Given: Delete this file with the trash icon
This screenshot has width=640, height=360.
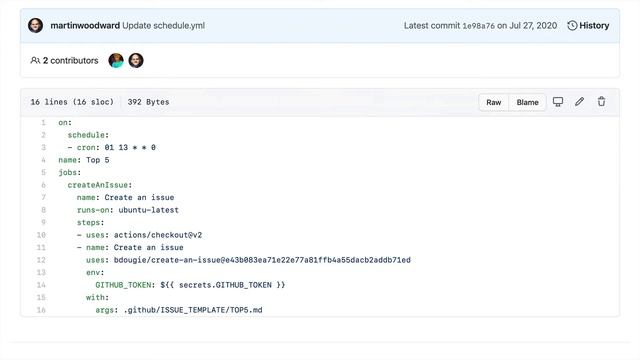Looking at the screenshot, I should pos(602,102).
